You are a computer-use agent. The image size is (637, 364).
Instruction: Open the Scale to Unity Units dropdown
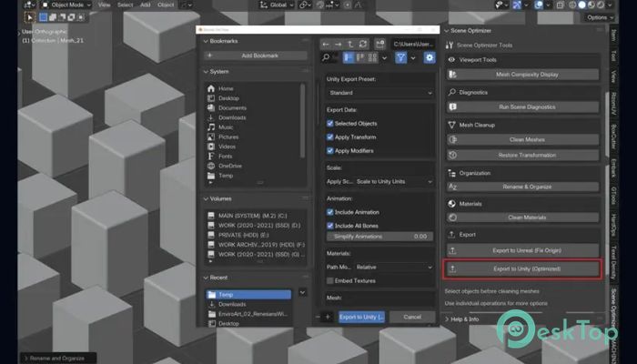pyautogui.click(x=394, y=182)
